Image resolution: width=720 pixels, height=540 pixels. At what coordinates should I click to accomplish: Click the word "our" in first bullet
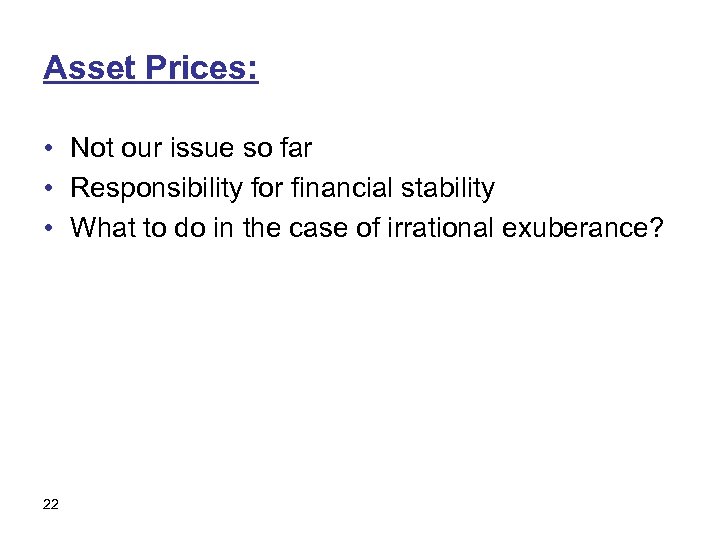coord(142,149)
